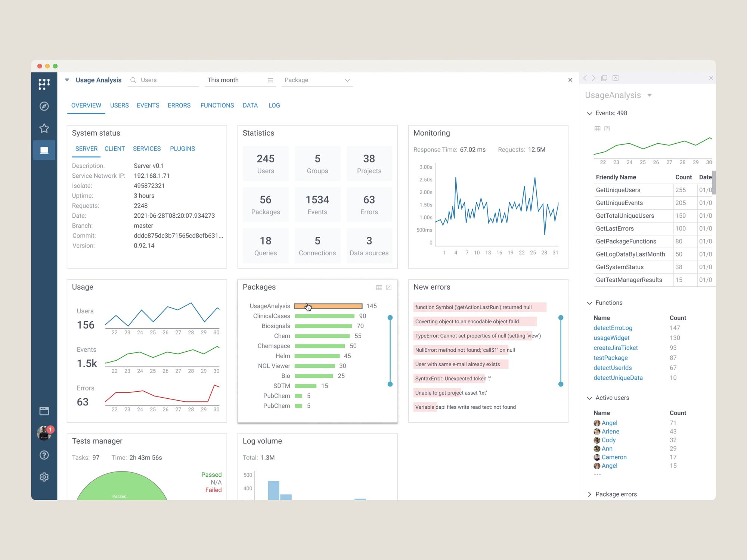Viewport: 747px width, 560px height.
Task: Click the windows icon in left sidebar
Action: tap(44, 411)
